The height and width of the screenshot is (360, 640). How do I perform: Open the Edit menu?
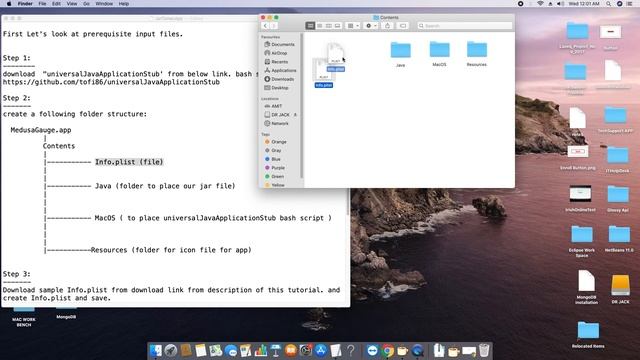click(x=56, y=4)
